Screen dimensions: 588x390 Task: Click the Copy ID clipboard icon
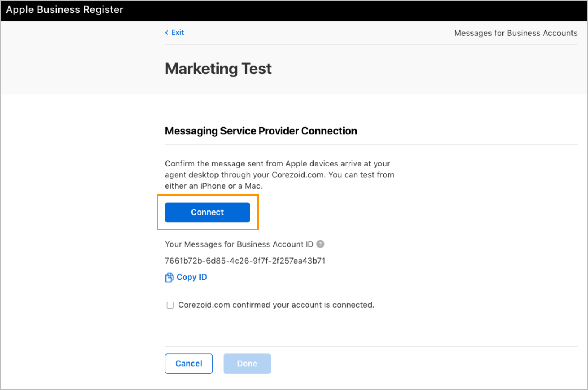pos(169,277)
